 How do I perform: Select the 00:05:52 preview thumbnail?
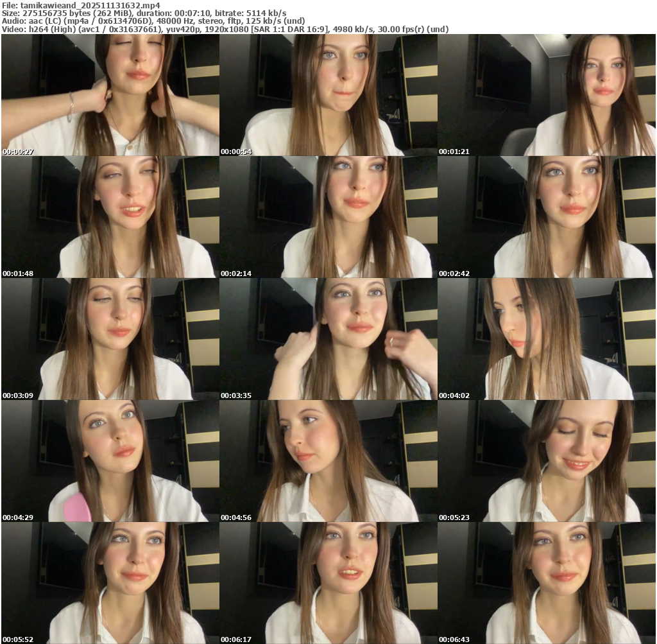(110, 583)
